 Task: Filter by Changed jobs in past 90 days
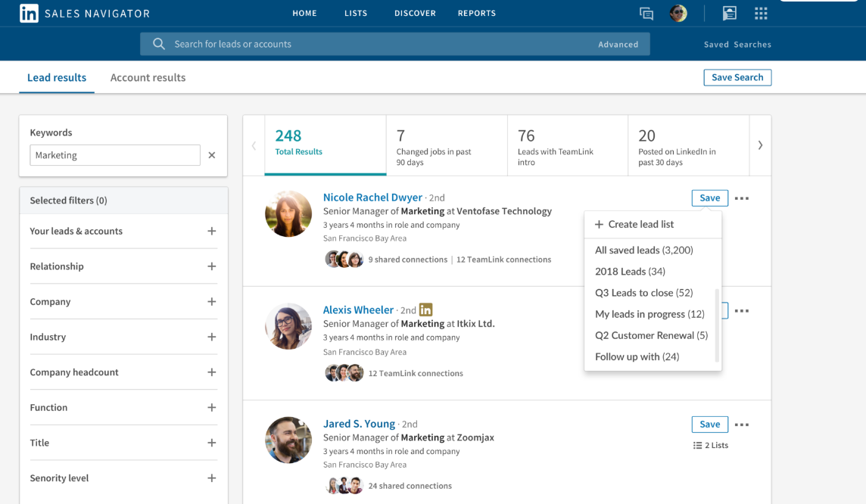point(447,145)
